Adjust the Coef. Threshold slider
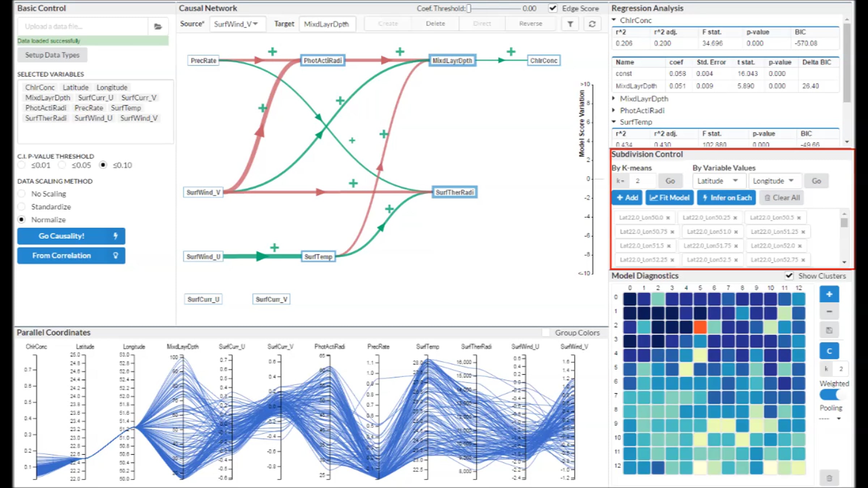 click(469, 8)
